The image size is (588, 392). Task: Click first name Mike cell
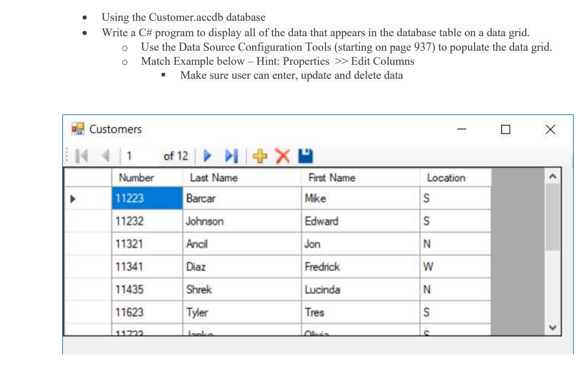(x=361, y=198)
